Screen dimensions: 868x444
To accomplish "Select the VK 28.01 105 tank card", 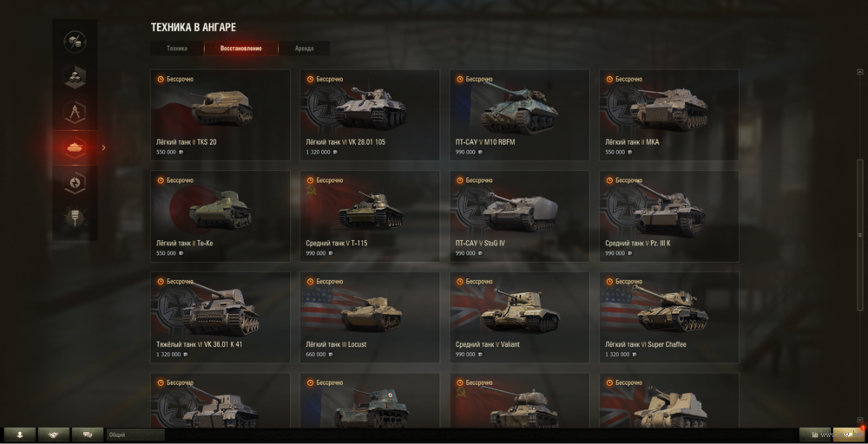I will click(x=370, y=115).
